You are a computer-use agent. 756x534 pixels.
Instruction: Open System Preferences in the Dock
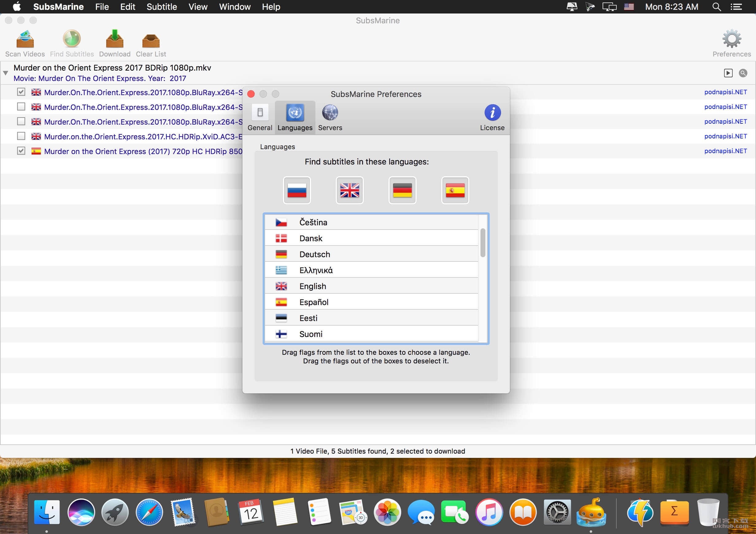click(x=557, y=512)
